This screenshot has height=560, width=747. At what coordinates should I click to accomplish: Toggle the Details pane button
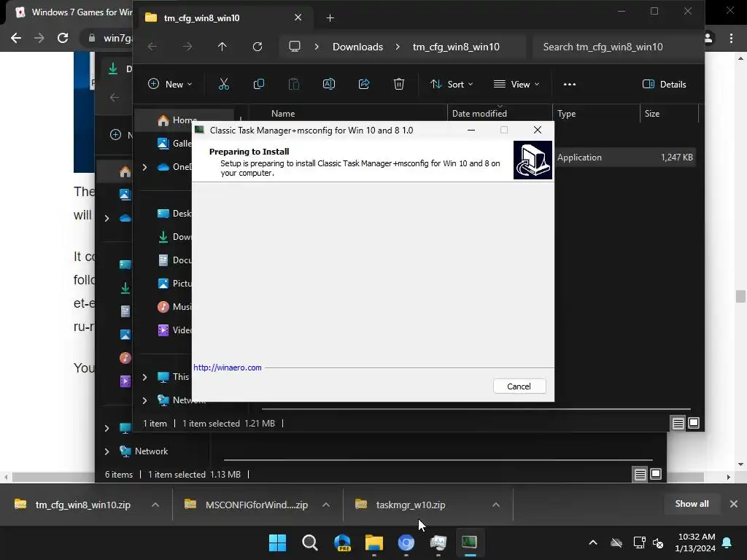pos(665,85)
